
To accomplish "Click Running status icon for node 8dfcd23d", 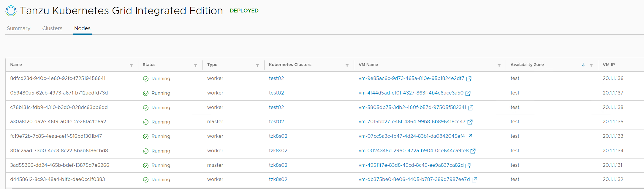I will coord(146,79).
